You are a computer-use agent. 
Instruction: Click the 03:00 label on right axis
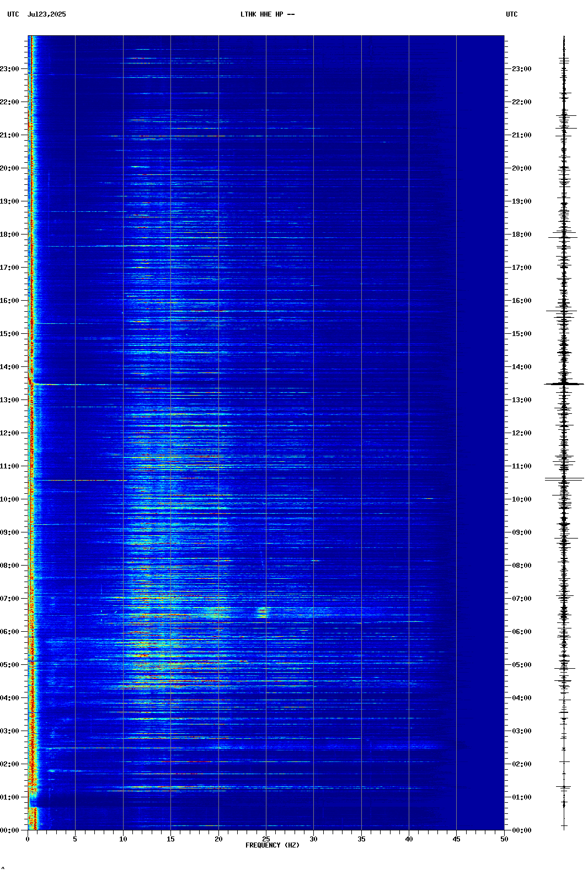pyautogui.click(x=522, y=731)
